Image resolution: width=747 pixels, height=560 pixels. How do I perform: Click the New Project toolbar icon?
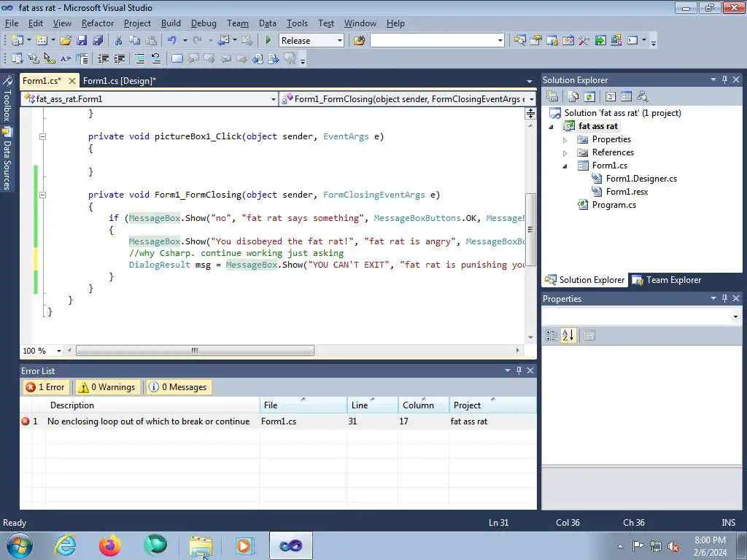click(x=18, y=41)
